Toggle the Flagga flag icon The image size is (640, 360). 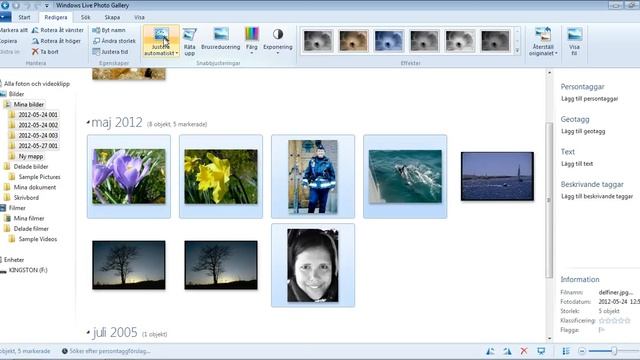coord(601,330)
